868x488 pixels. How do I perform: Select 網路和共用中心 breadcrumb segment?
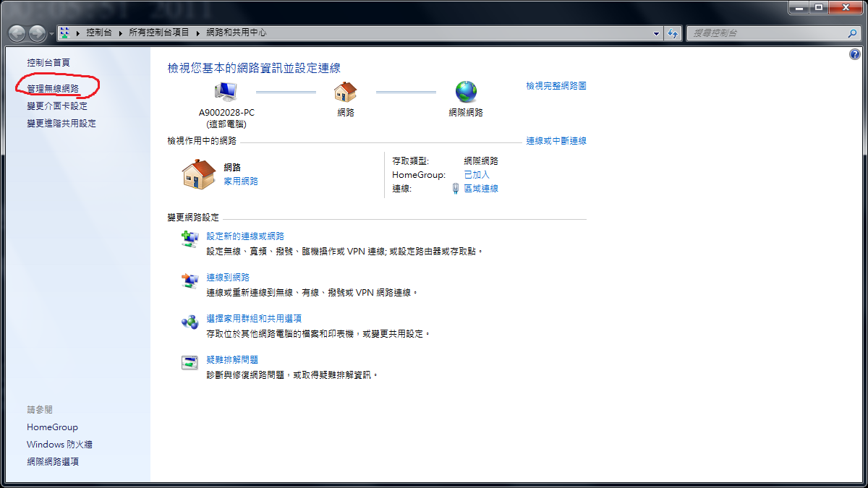tap(236, 33)
